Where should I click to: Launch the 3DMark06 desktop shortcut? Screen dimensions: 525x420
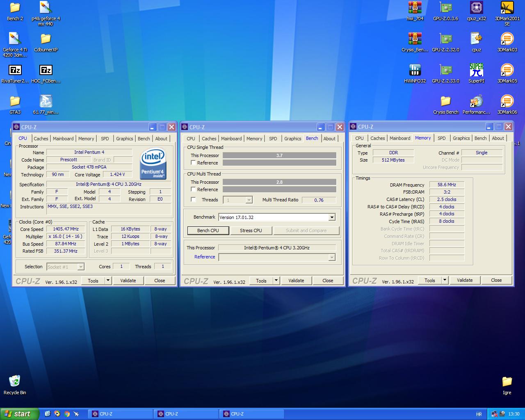pos(507,101)
